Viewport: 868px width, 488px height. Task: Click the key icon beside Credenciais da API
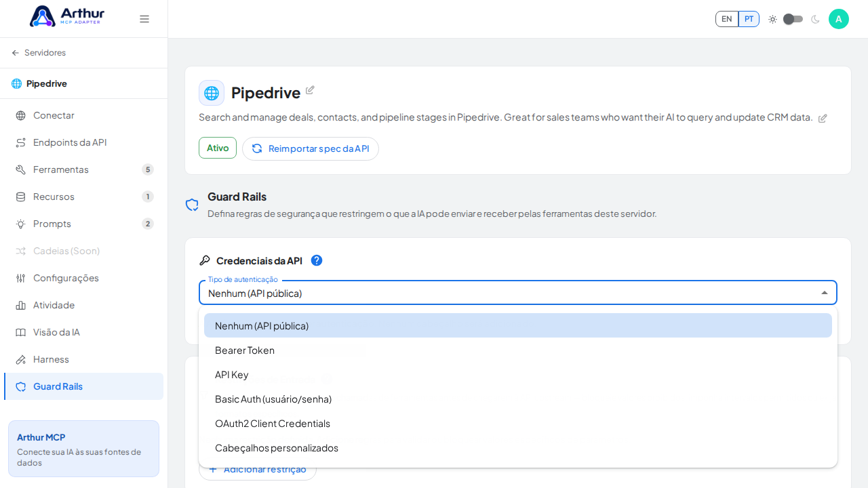[205, 260]
